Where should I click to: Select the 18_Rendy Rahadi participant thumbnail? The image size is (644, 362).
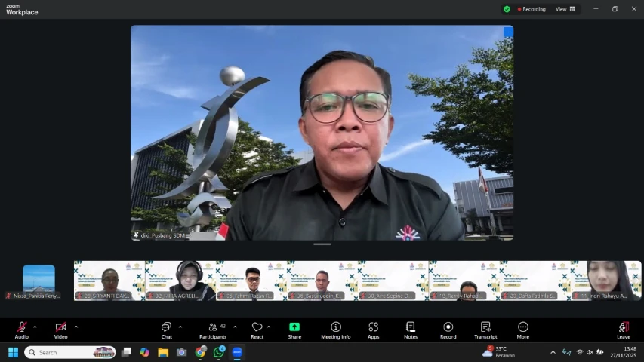464,281
